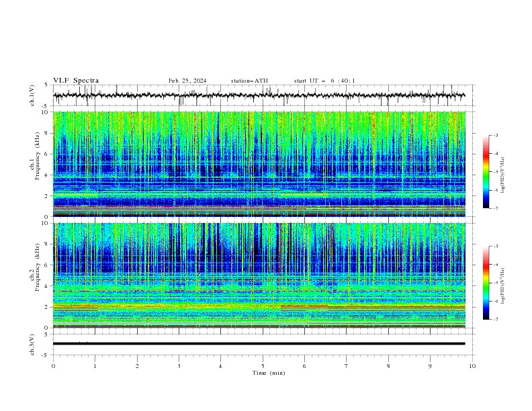The image size is (532, 411).
Task: Select ch.2 color bar "log(PSD)(V²/Hz)" label
Action: (502, 285)
